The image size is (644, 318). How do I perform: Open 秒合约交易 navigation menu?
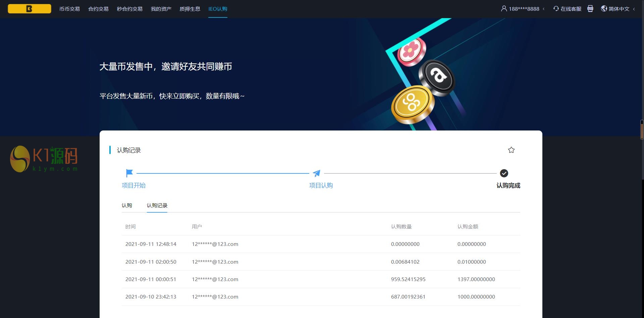tap(129, 9)
